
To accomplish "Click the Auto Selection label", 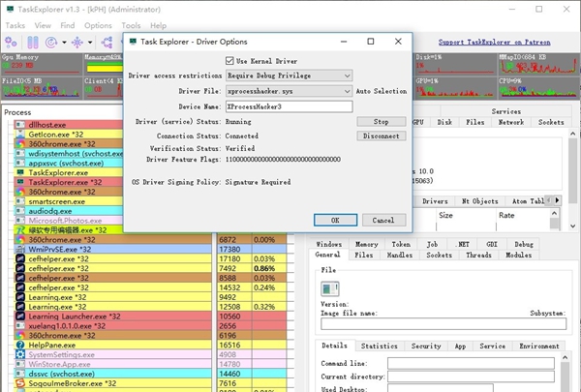I will click(382, 91).
